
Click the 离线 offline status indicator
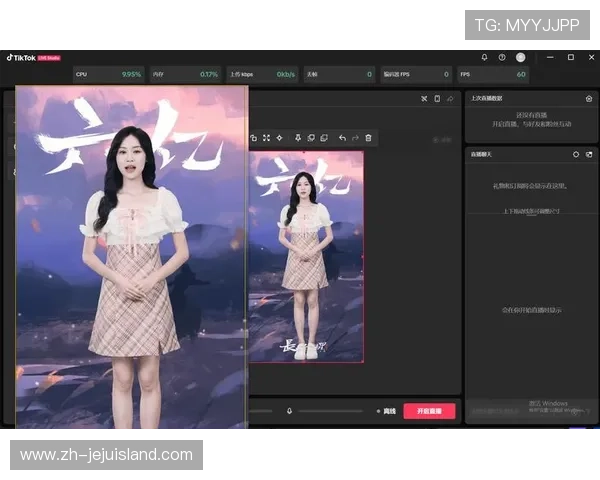pyautogui.click(x=387, y=411)
